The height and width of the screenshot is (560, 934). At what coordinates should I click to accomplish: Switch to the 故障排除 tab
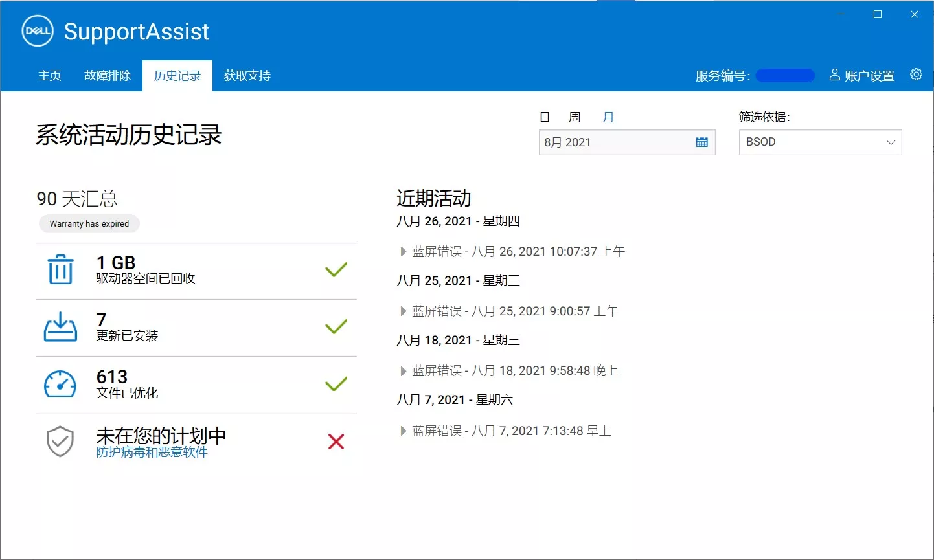[x=108, y=76]
